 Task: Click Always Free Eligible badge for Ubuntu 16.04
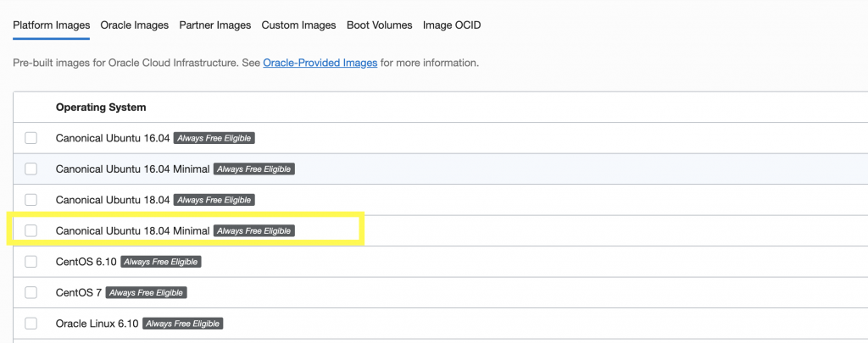coord(214,138)
